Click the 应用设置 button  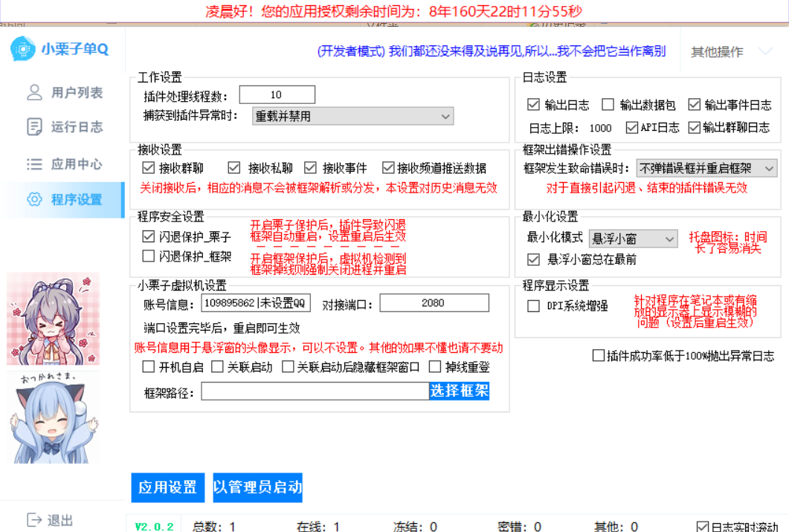(167, 487)
